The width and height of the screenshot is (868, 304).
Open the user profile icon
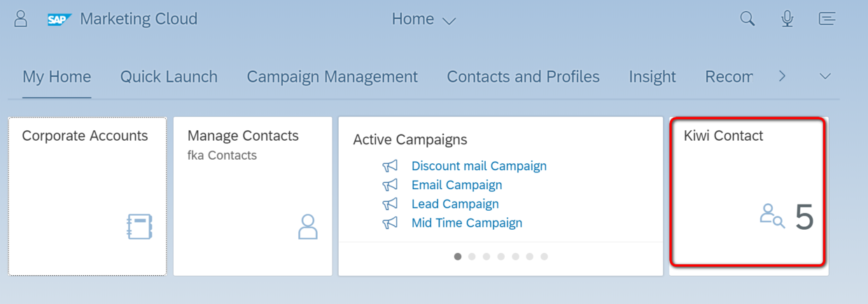point(21,19)
